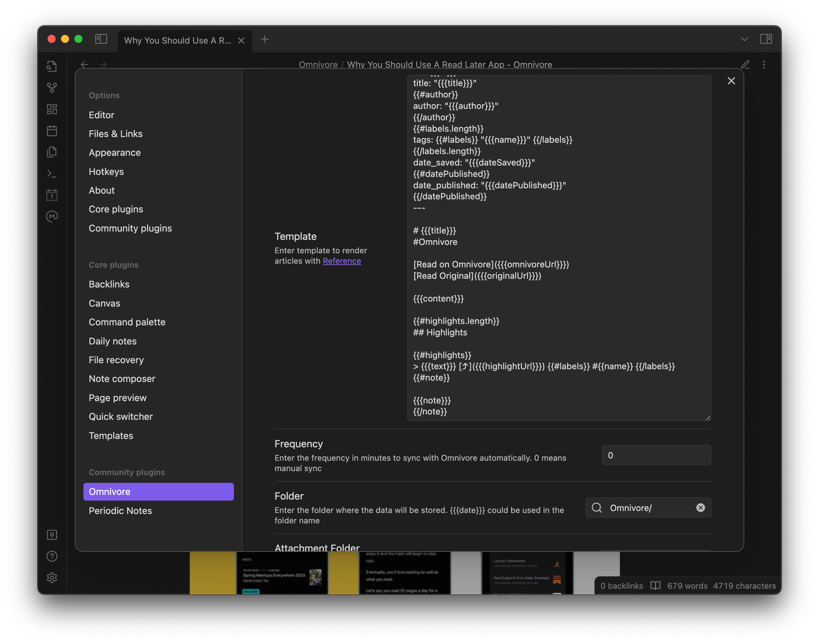Open another vault icon
Image resolution: width=819 pixels, height=644 pixels.
[x=52, y=535]
